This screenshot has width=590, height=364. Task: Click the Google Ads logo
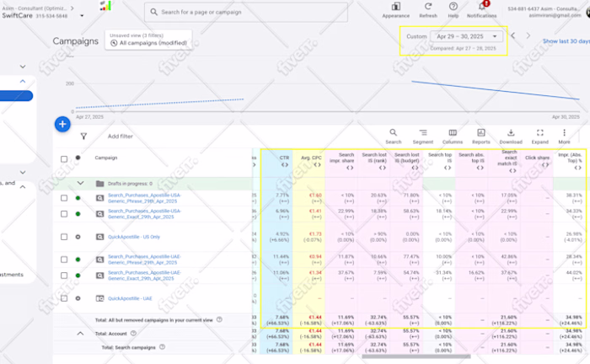(x=105, y=6)
